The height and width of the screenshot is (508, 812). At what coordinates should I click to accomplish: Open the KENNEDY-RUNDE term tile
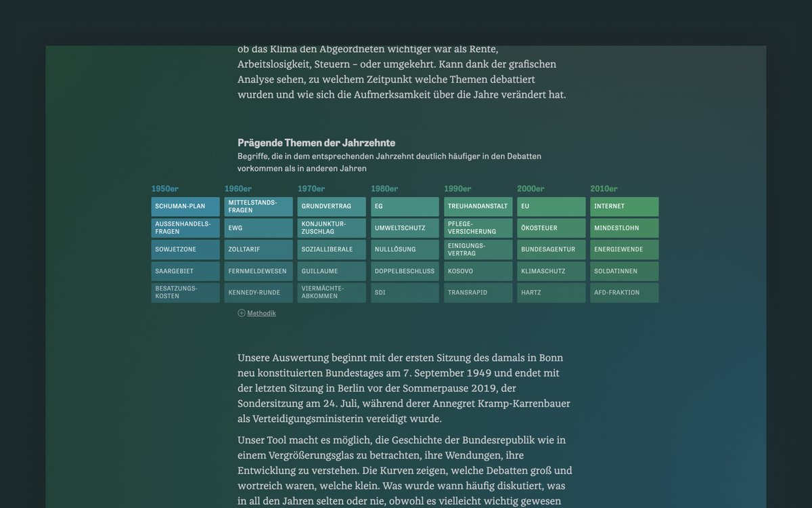click(x=258, y=293)
